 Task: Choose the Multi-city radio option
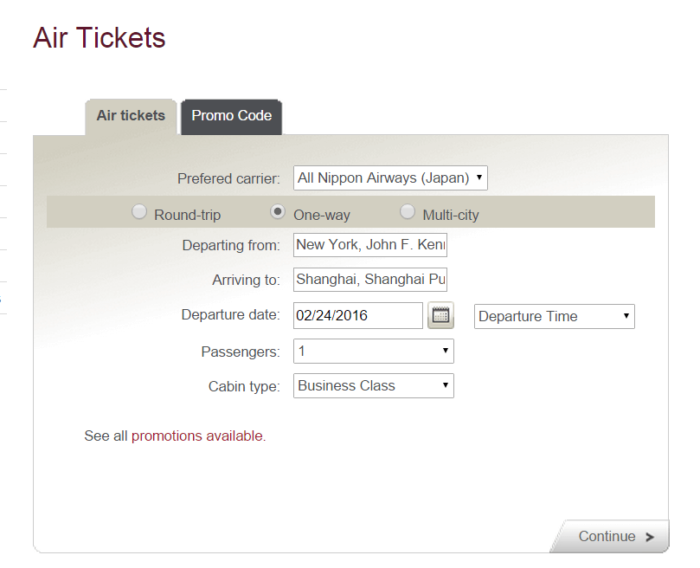click(x=407, y=212)
